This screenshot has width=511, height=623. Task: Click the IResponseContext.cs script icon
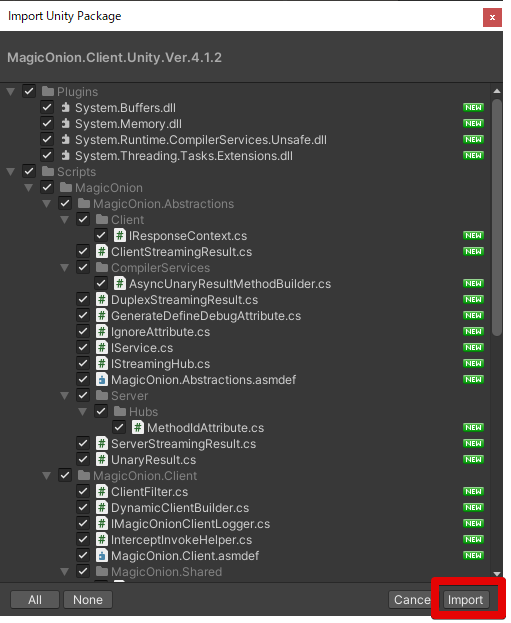coord(120,236)
